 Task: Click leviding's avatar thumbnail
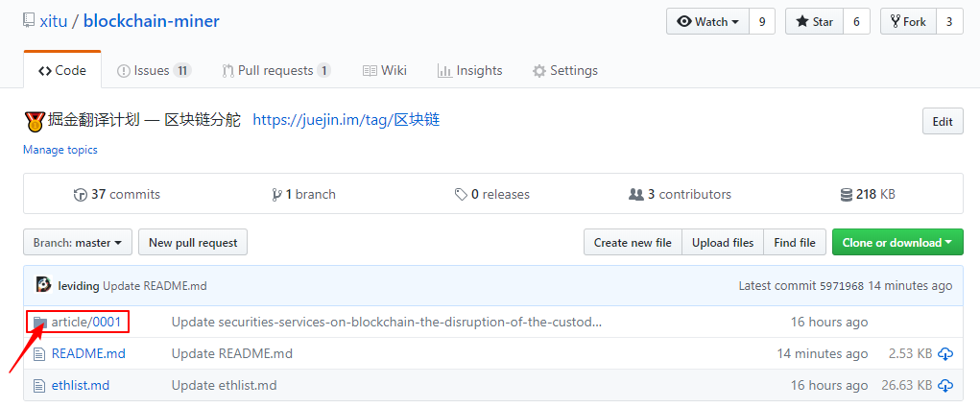(x=44, y=285)
